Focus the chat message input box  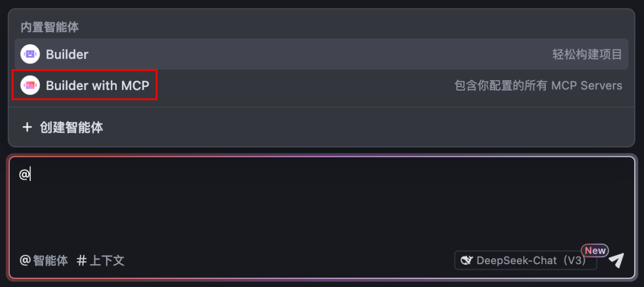322,206
